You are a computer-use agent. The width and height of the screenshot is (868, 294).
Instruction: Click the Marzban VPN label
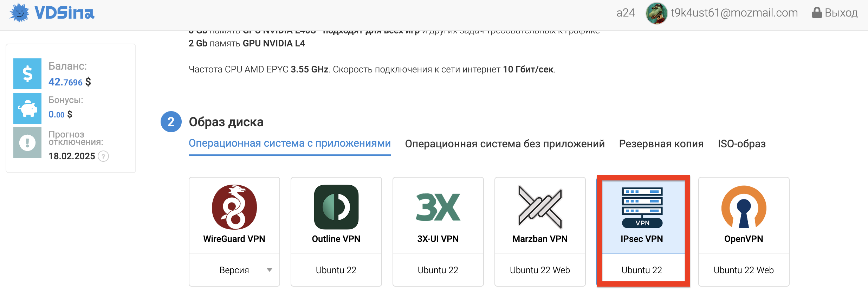pos(540,239)
